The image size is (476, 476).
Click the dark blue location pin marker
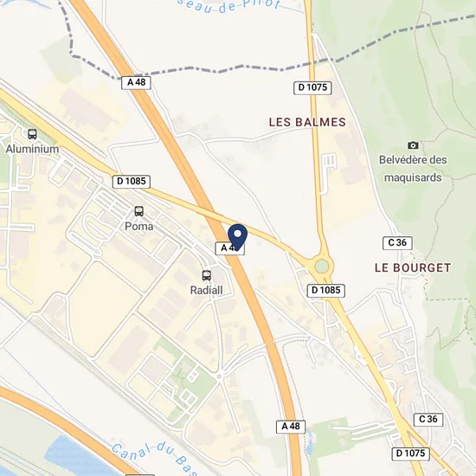pyautogui.click(x=238, y=237)
